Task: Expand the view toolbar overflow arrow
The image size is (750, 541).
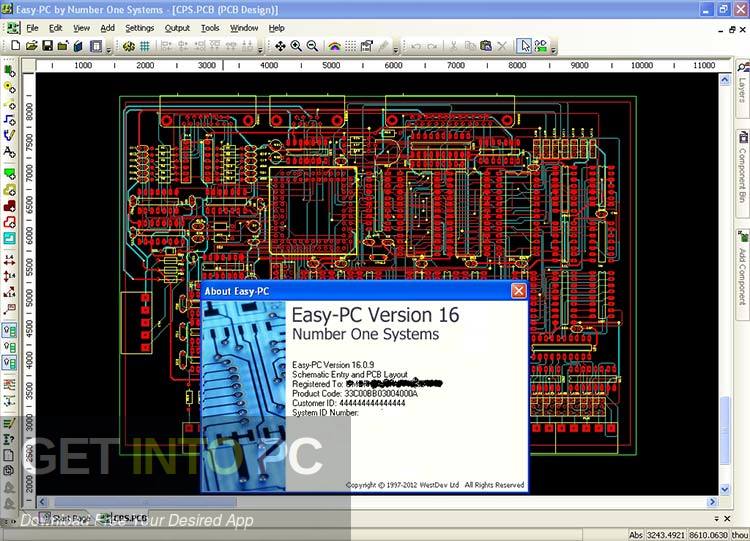Action: 396,49
